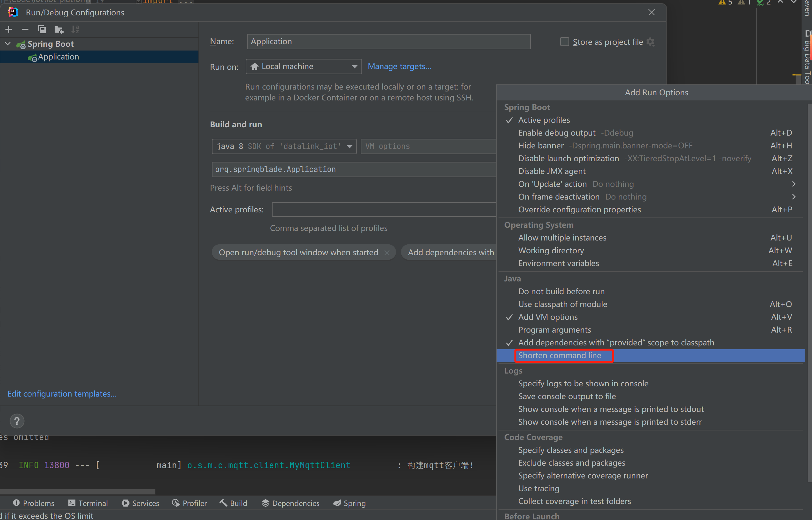
Task: Click the Sort Configurations icon
Action: (x=75, y=30)
